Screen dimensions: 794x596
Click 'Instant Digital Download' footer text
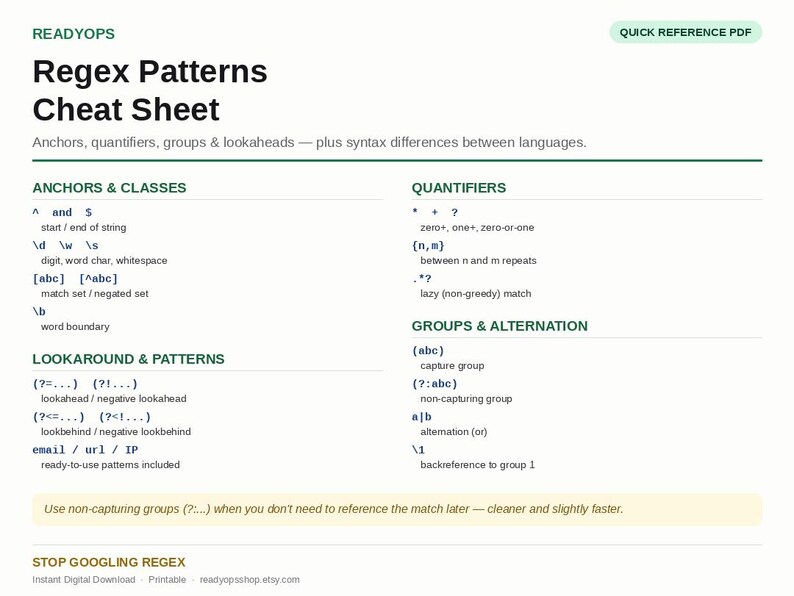[x=84, y=580]
